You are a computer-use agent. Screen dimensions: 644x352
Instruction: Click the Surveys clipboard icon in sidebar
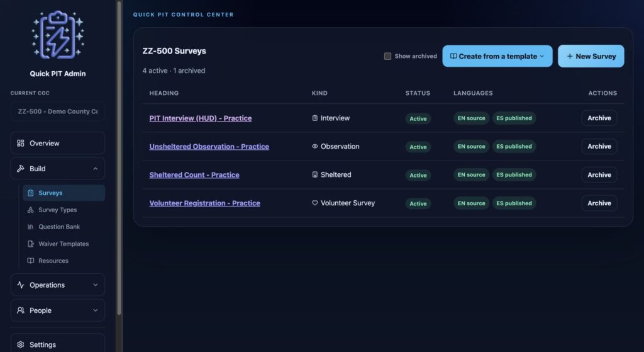click(x=30, y=193)
